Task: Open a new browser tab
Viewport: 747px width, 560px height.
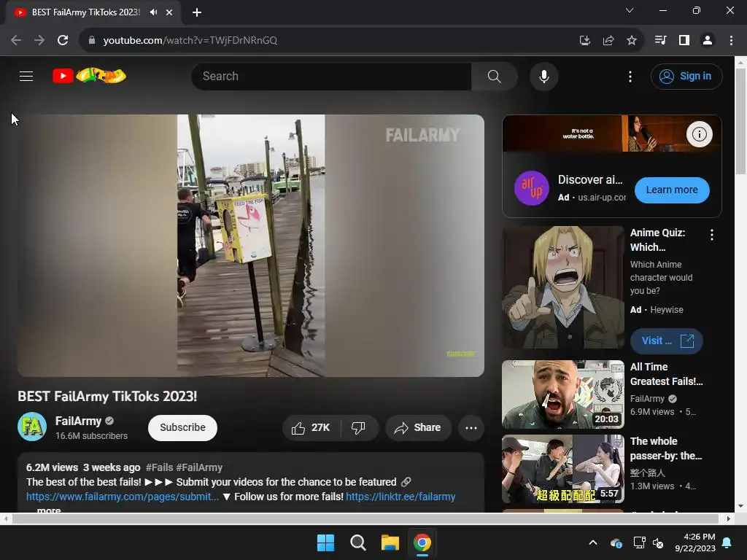Action: [x=197, y=12]
